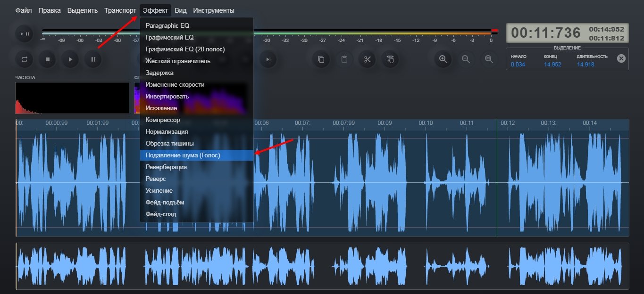Choose Нормализация from the effects list
This screenshot has height=294, width=644.
tap(167, 132)
